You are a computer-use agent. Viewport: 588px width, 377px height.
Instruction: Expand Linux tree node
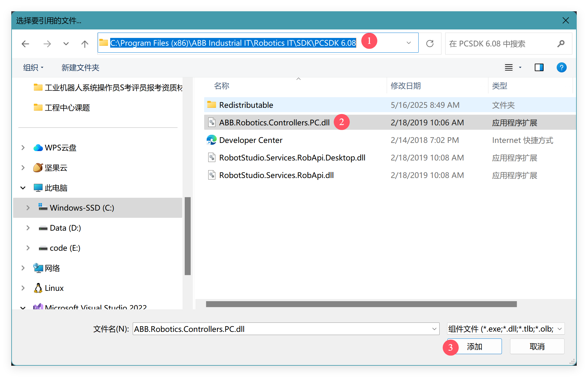tap(23, 288)
